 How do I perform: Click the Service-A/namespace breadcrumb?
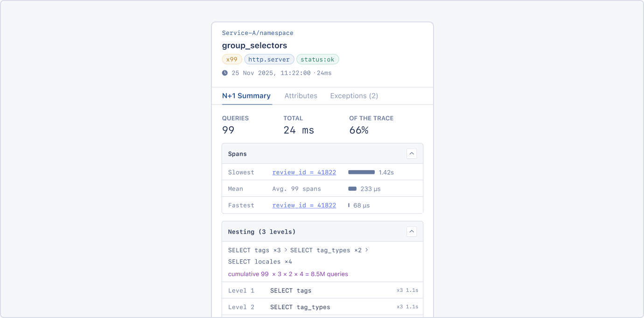point(258,33)
